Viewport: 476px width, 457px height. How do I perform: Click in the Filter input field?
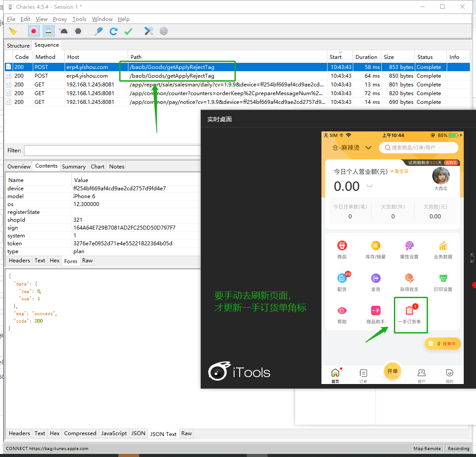point(112,151)
